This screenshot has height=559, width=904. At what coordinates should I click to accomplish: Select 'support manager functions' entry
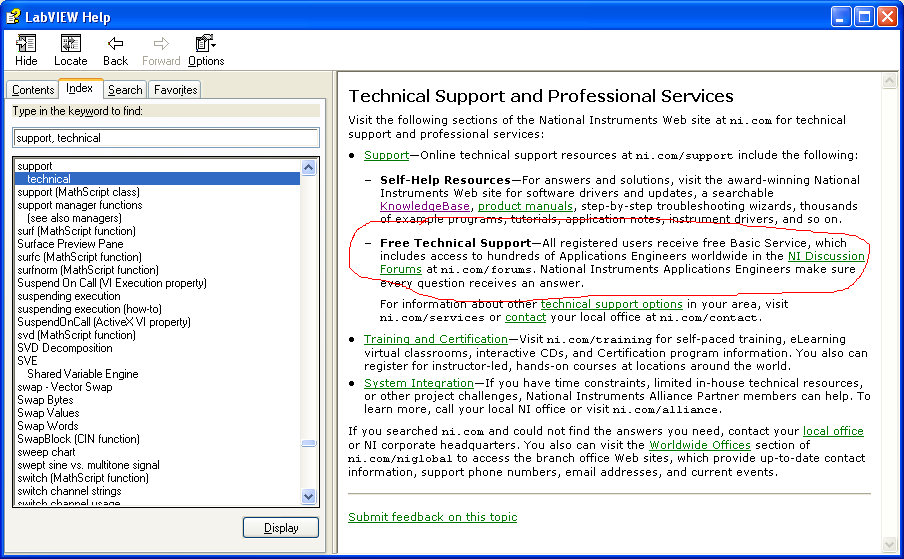[80, 205]
